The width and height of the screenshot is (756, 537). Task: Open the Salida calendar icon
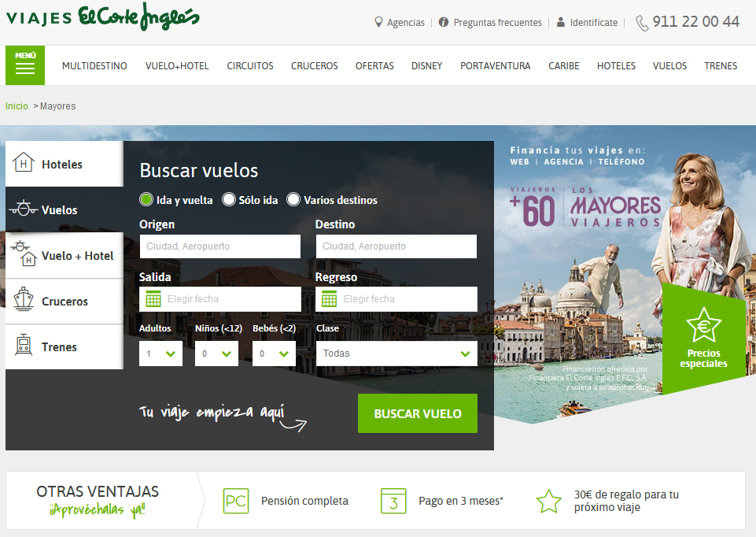pyautogui.click(x=153, y=299)
